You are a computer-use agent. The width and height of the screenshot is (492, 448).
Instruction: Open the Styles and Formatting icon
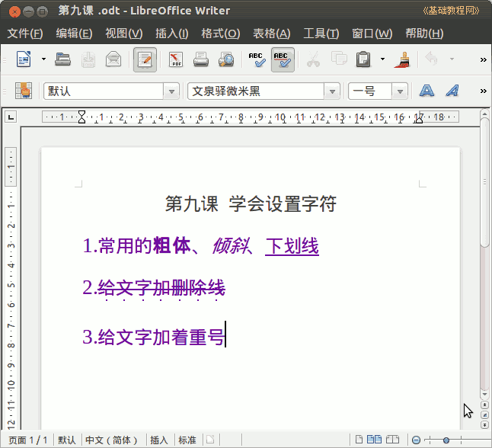pos(24,91)
